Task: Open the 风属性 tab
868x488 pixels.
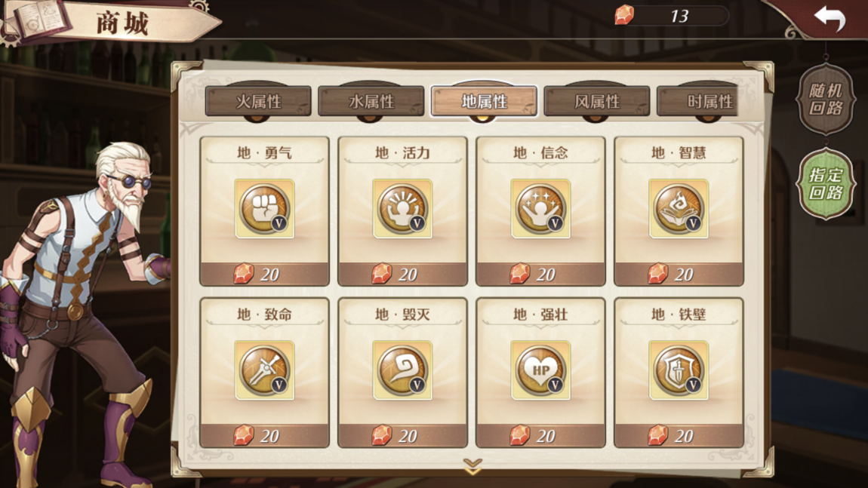Action: tap(597, 101)
